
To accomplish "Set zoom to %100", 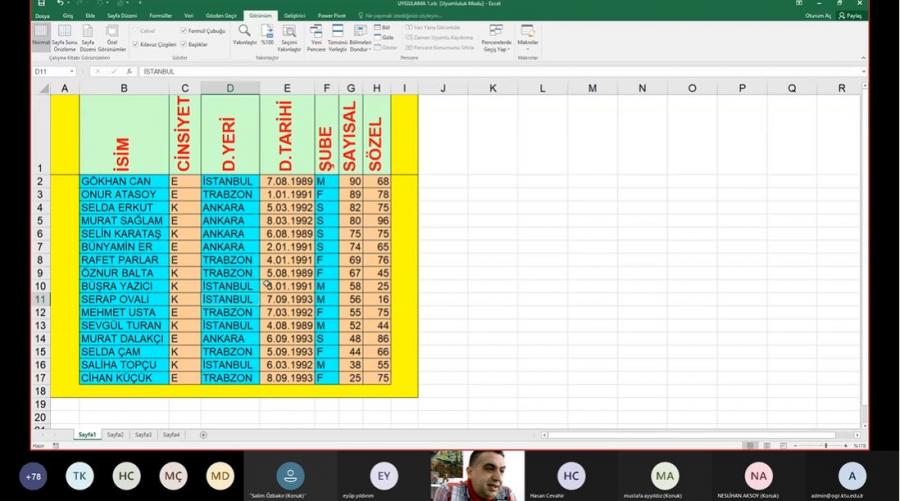I will point(267,37).
